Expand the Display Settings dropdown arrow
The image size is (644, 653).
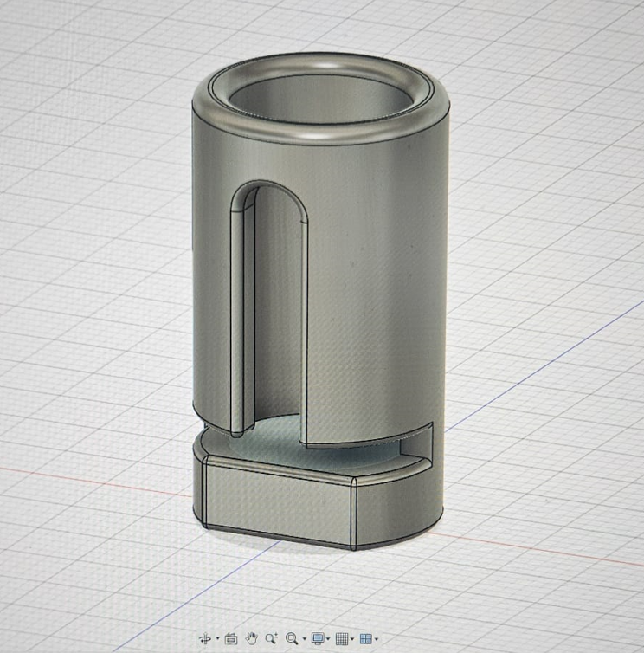[328, 638]
